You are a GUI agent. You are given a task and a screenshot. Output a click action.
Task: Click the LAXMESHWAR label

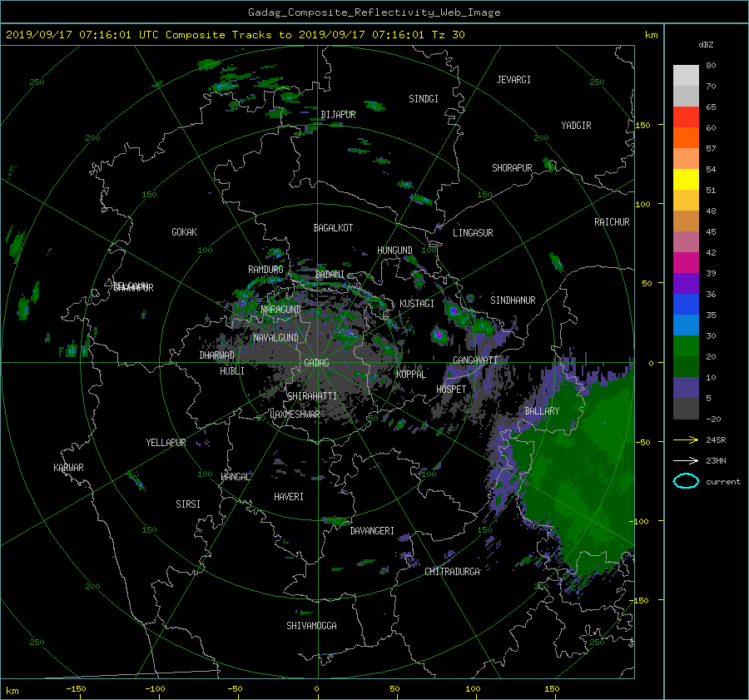pos(295,415)
